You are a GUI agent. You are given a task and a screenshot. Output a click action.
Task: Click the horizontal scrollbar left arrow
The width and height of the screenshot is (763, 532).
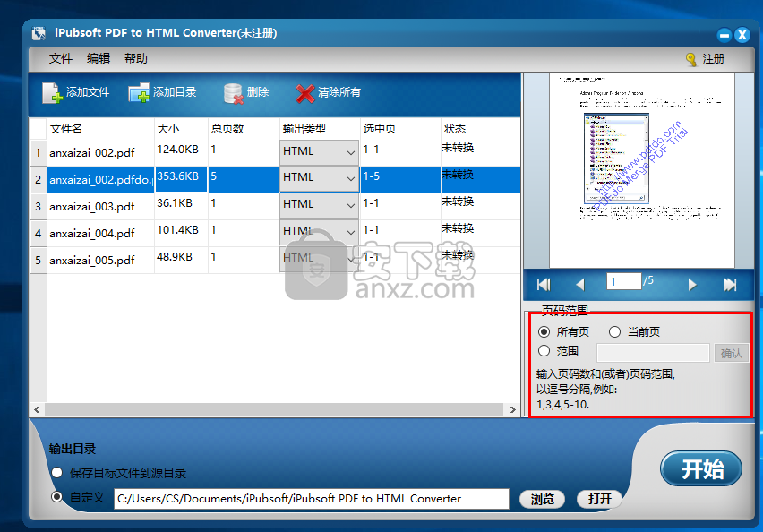pos(37,410)
